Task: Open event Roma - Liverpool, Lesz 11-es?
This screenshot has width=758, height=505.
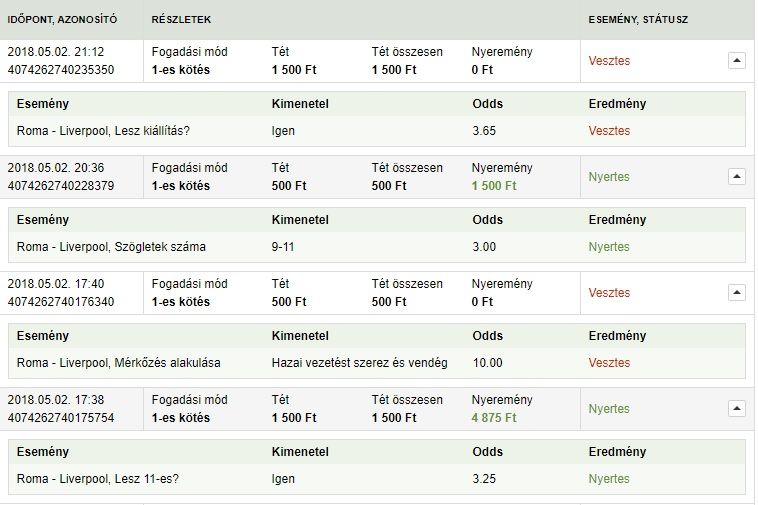Action: tap(98, 479)
